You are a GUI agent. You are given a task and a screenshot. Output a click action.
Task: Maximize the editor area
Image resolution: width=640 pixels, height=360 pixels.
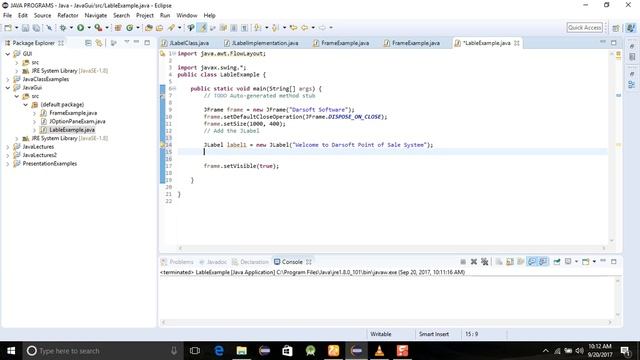point(613,42)
